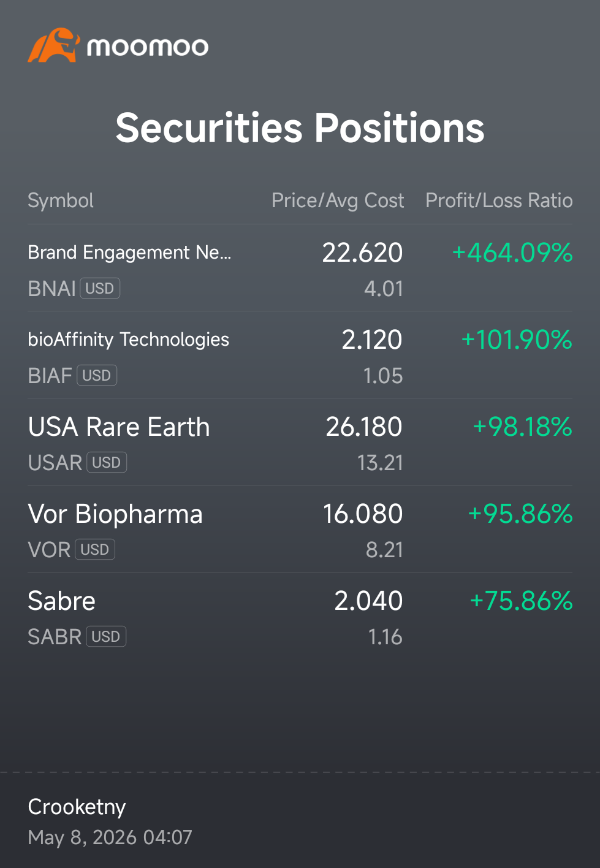Click the USD badge next to VOR
The height and width of the screenshot is (868, 600).
click(x=95, y=549)
